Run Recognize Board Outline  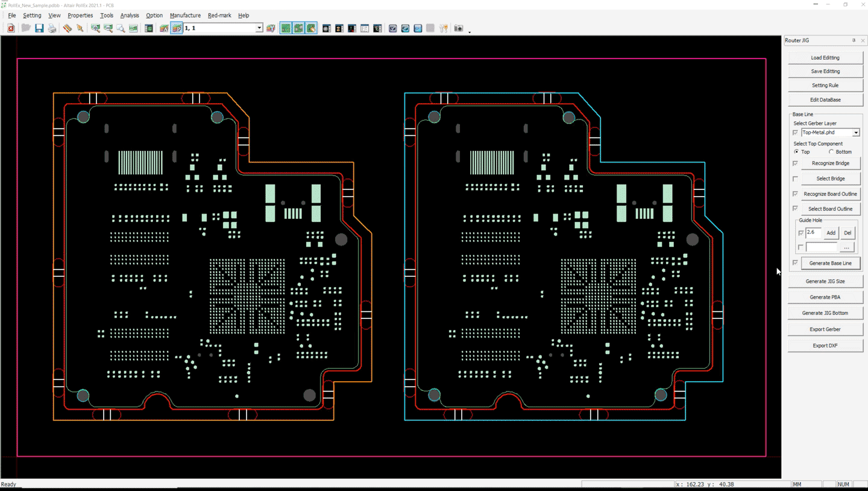(831, 194)
